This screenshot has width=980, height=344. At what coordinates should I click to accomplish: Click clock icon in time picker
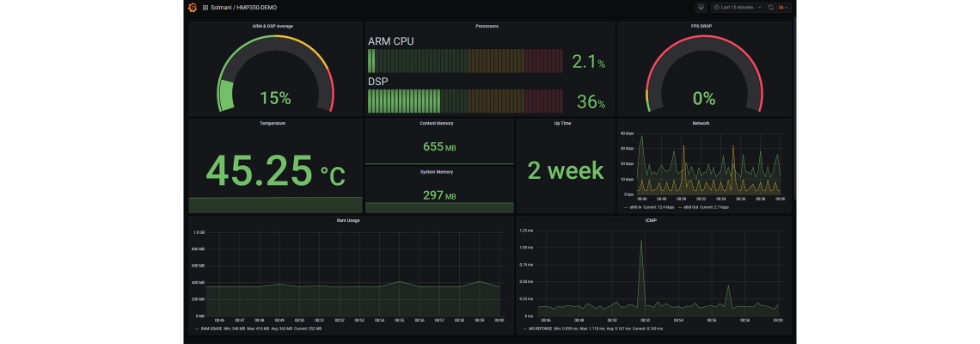(717, 7)
